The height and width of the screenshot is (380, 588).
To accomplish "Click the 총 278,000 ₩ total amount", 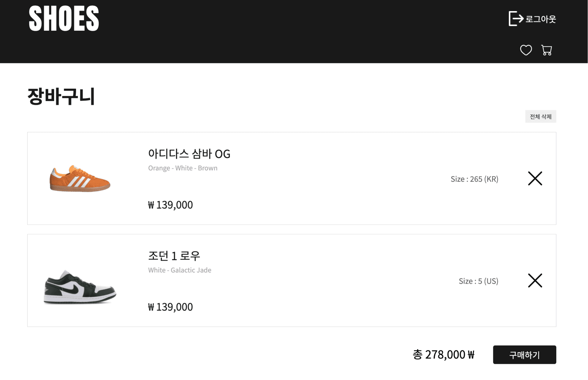I will click(444, 354).
